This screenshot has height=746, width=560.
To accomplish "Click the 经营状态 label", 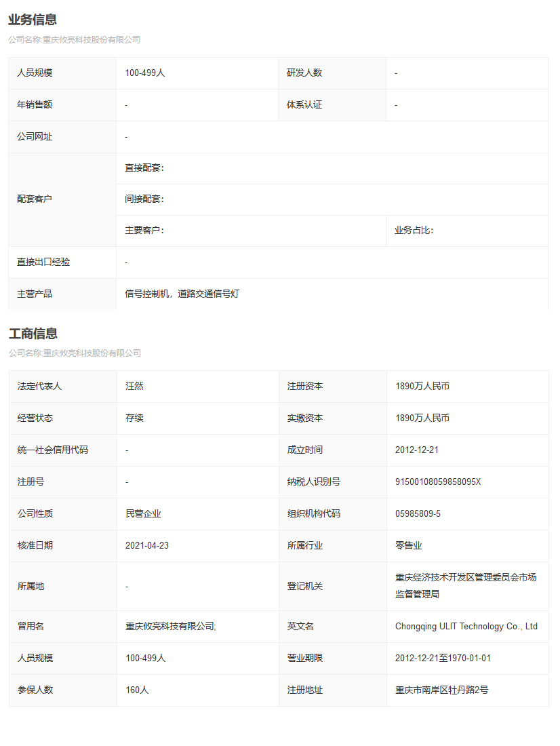I will pyautogui.click(x=35, y=418).
